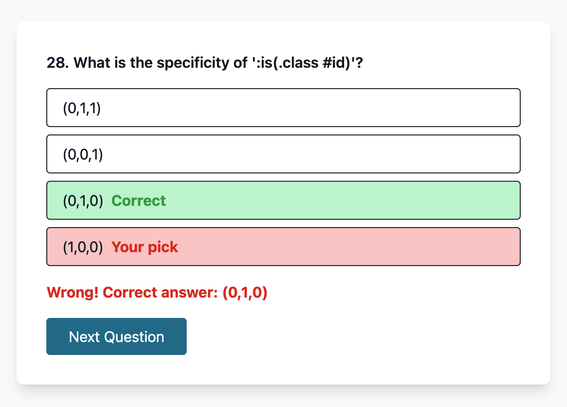The height and width of the screenshot is (407, 567).
Task: Click the "Wrong! Correct answer" feedback message
Action: (x=157, y=292)
